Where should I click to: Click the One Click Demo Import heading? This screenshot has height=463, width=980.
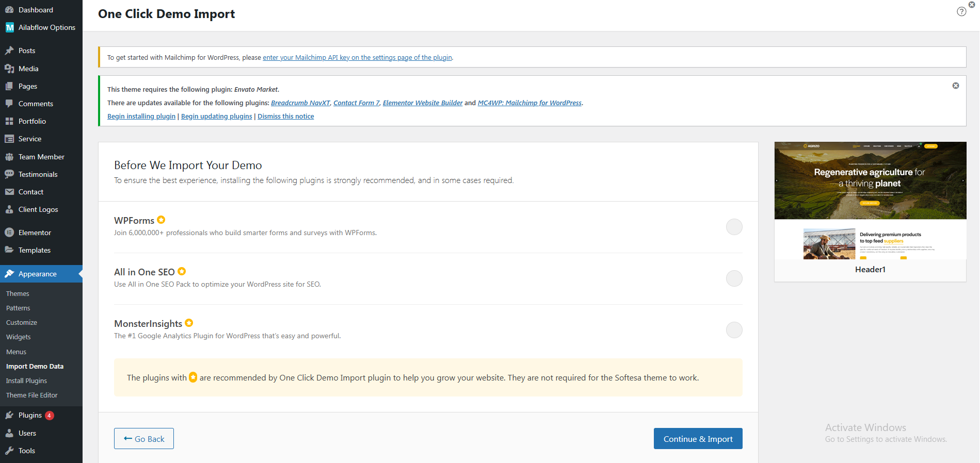click(166, 14)
